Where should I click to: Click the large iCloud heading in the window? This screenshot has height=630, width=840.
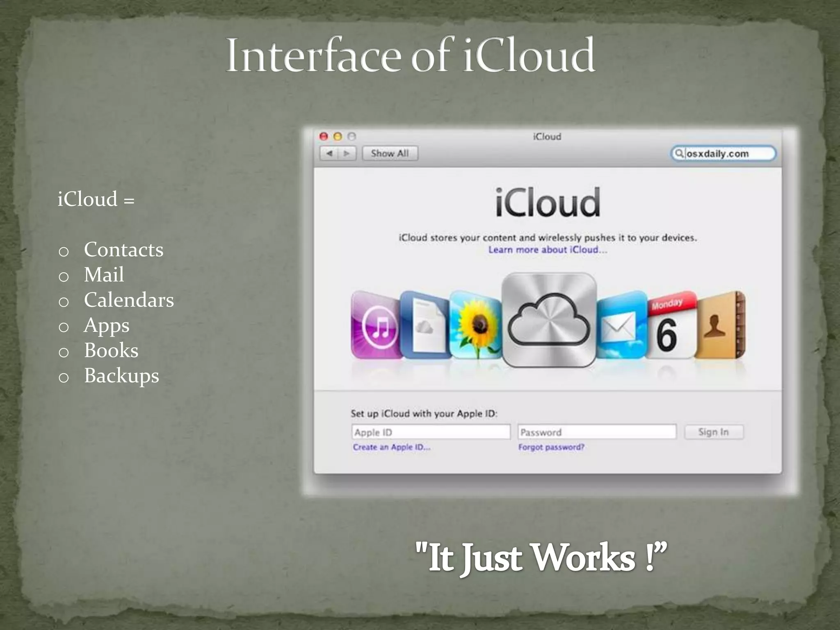(x=548, y=202)
